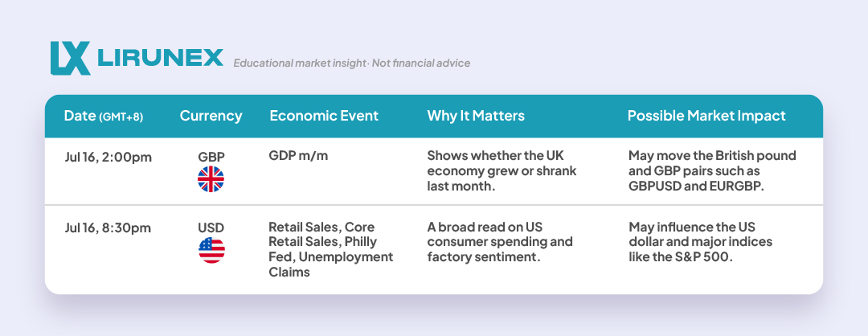This screenshot has width=868, height=336.
Task: Click the US consumer spending description
Action: pos(500,243)
